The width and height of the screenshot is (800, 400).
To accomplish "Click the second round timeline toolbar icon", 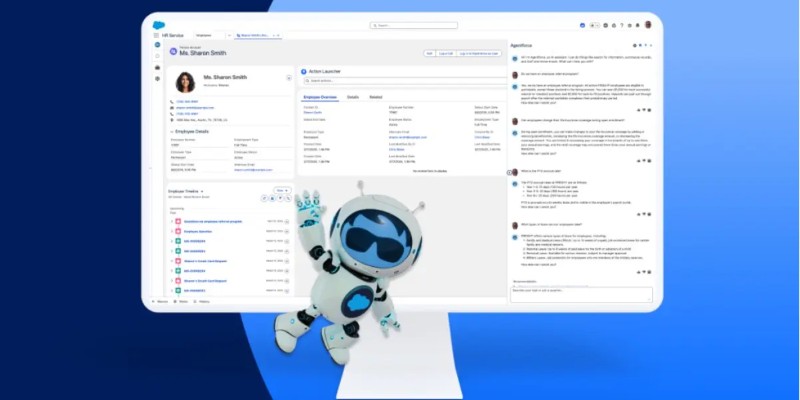I will (x=272, y=198).
